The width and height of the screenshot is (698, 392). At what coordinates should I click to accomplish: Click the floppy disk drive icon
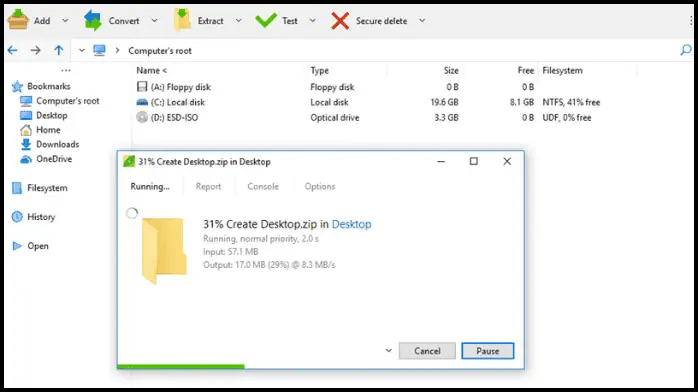point(142,87)
